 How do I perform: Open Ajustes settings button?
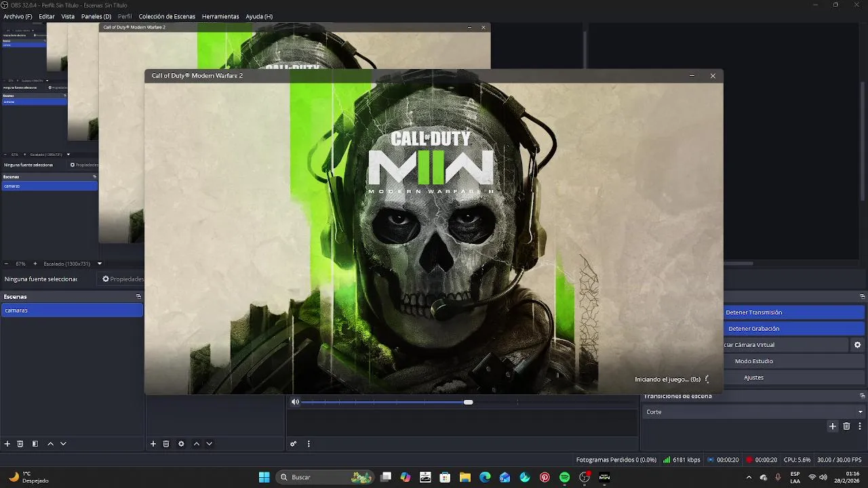pyautogui.click(x=794, y=378)
